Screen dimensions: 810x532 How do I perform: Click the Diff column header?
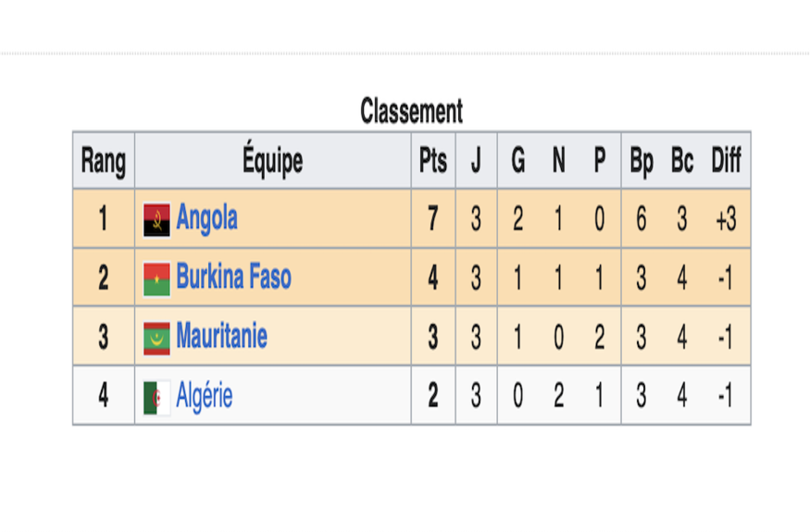point(726,161)
